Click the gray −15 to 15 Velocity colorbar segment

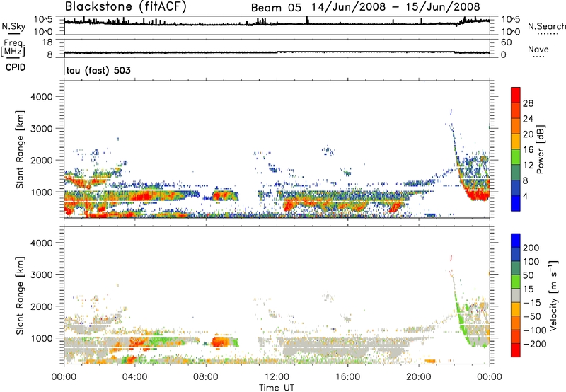click(516, 296)
